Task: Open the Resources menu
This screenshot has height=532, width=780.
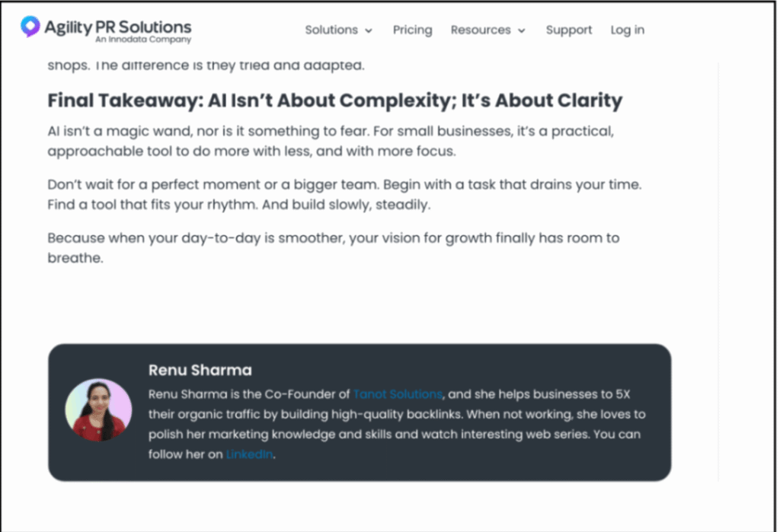Action: click(479, 30)
